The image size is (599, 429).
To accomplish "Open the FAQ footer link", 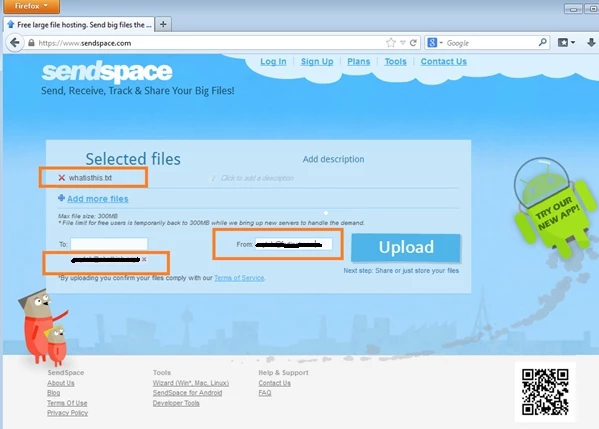I will pyautogui.click(x=265, y=393).
